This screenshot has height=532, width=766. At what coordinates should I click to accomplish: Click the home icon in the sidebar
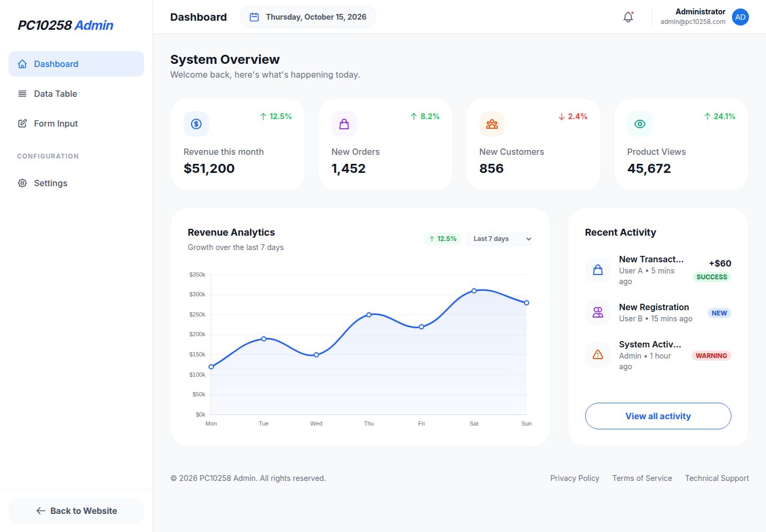(22, 64)
